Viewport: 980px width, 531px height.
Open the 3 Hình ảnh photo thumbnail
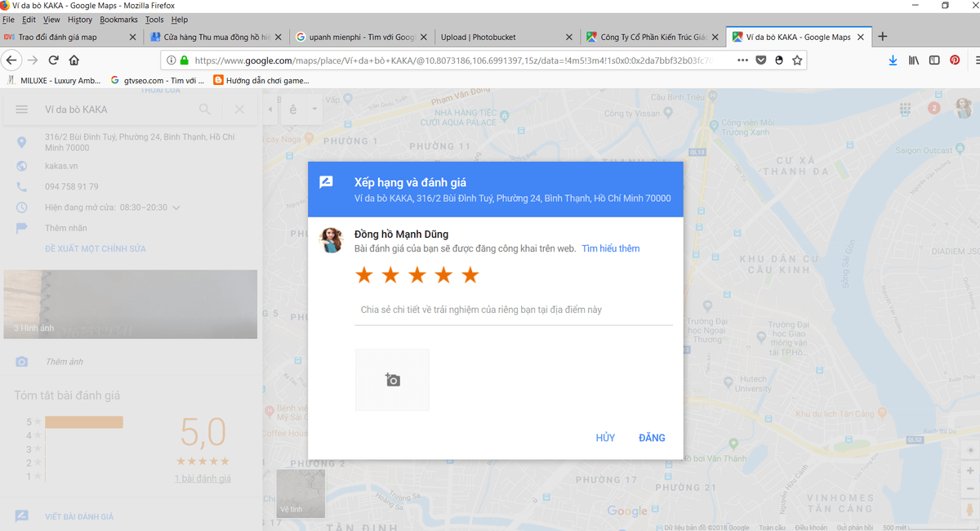130,304
